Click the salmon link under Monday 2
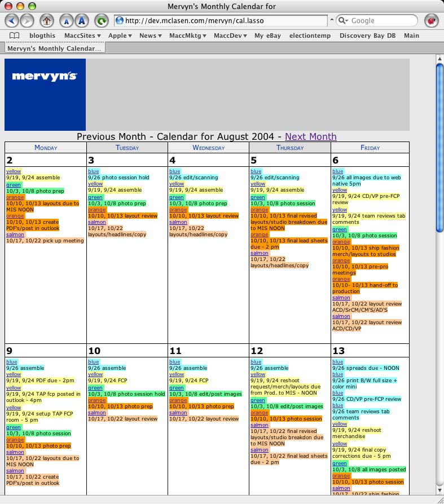Image resolution: width=444 pixels, height=504 pixels. pyautogui.click(x=15, y=235)
